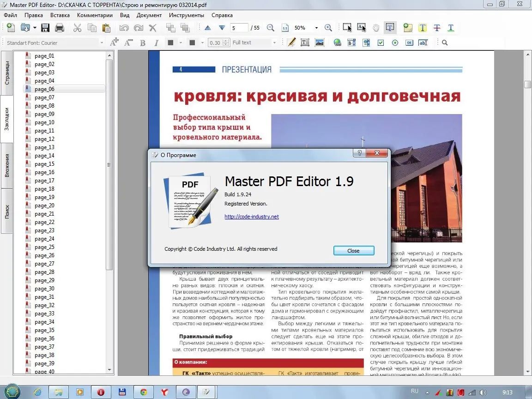This screenshot has height=399, width=532.
Task: Click the Check Box form field tool
Action: (381, 43)
